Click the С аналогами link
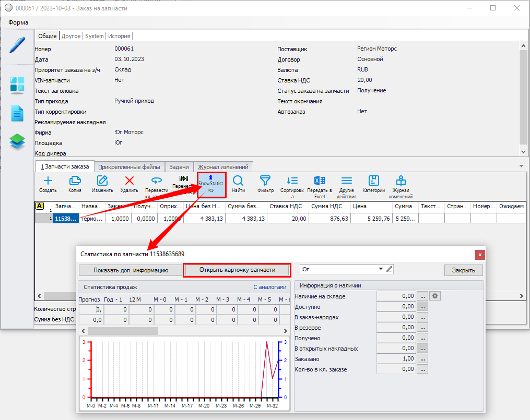Viewport: 530px width, 420px height. (269, 286)
